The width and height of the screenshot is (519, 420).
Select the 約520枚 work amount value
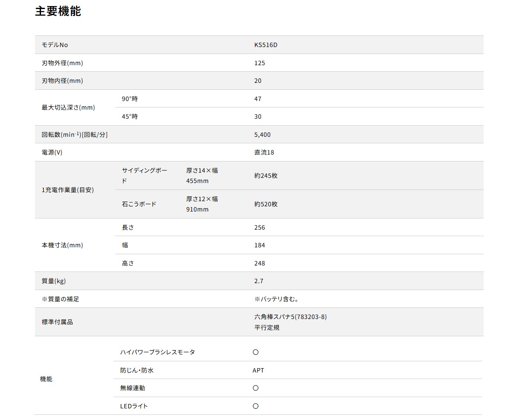266,204
